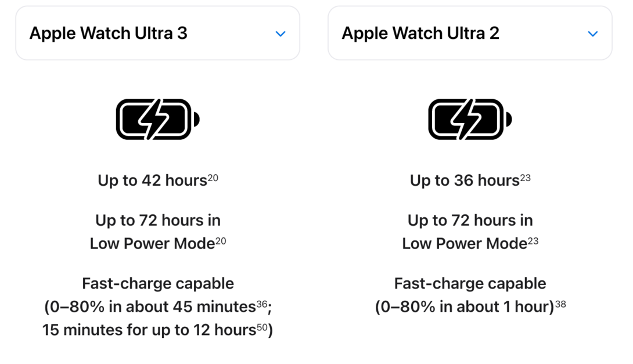Open footnote 38 after about 1 hour

(x=560, y=304)
